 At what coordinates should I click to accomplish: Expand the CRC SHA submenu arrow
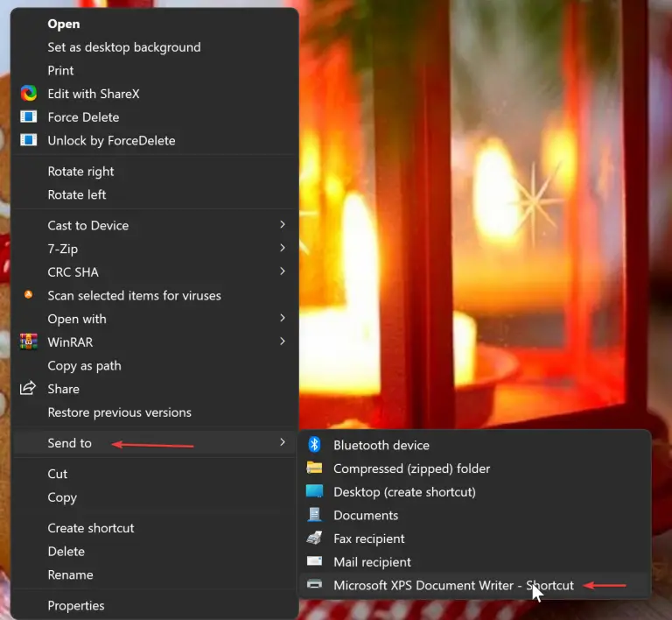coord(283,271)
